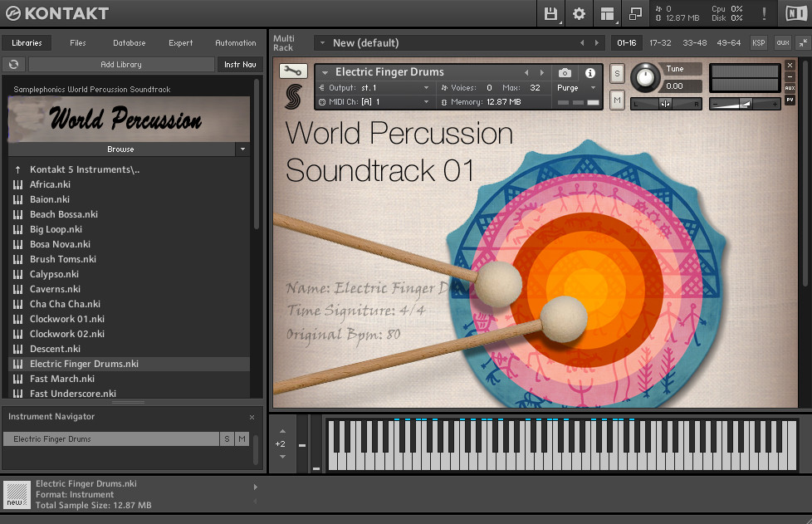Click the Browse button
The width and height of the screenshot is (812, 524).
pyautogui.click(x=122, y=149)
